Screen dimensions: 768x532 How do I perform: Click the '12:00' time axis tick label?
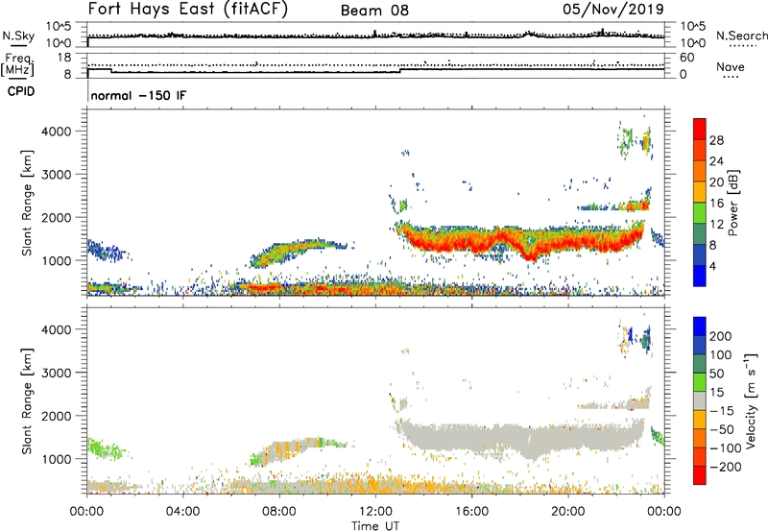pyautogui.click(x=375, y=512)
